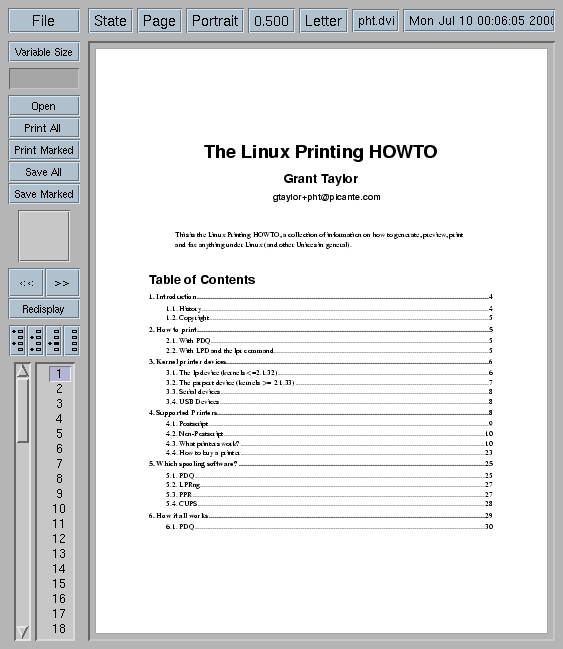The height and width of the screenshot is (649, 563).
Task: Click the Redisplay button
Action: click(44, 309)
